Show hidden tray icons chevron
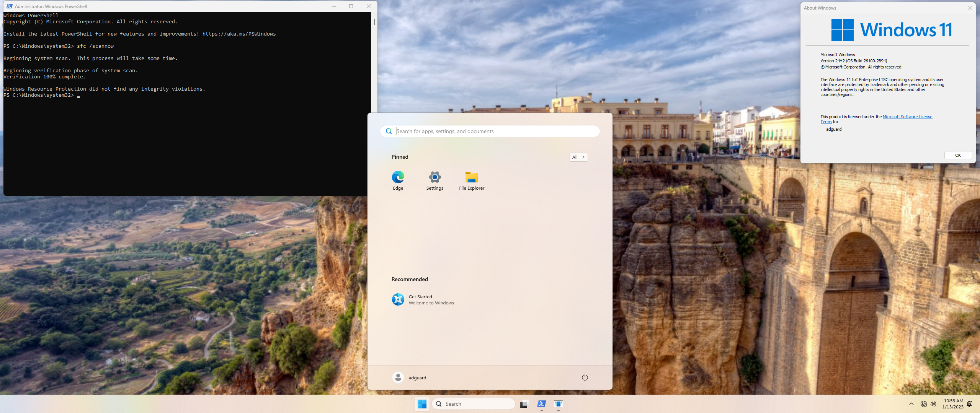 911,404
